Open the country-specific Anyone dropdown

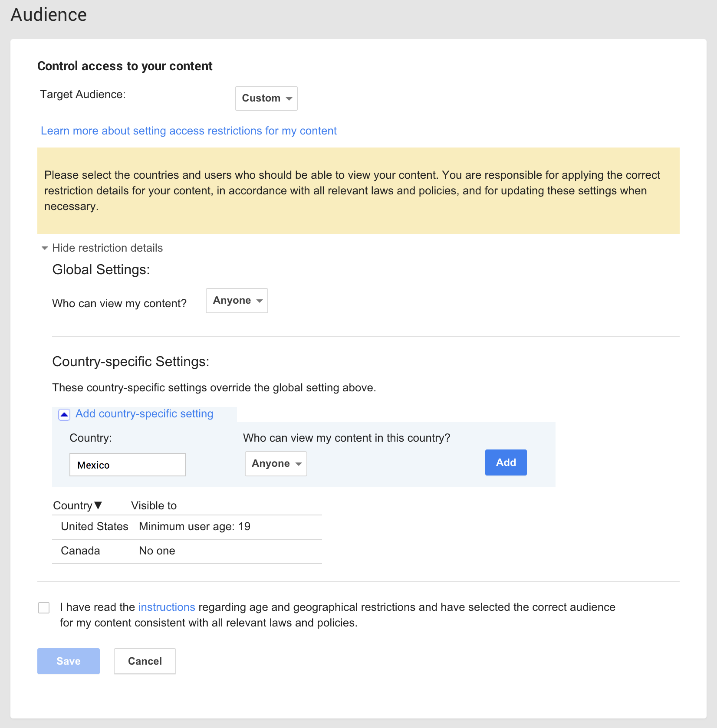276,464
